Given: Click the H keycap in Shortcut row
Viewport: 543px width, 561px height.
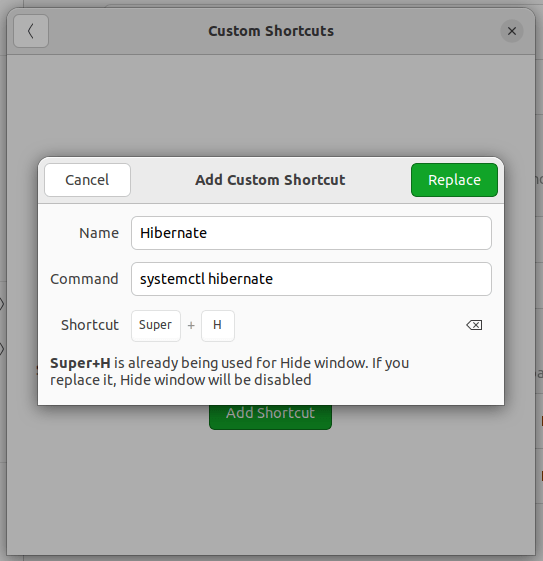Looking at the screenshot, I should pos(217,326).
